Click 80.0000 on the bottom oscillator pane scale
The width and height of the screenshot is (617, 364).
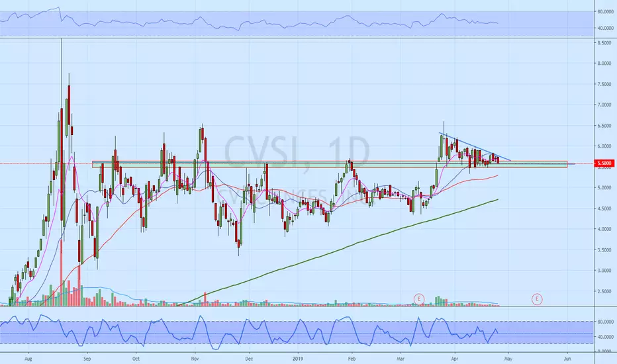(x=605, y=322)
